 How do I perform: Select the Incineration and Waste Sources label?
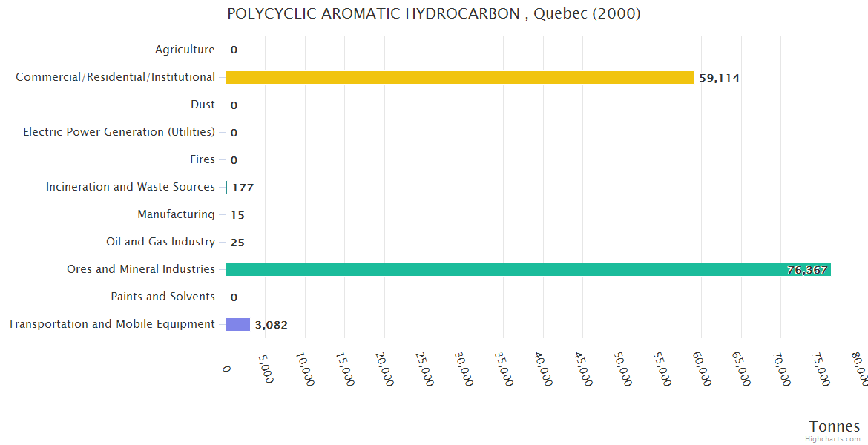131,187
